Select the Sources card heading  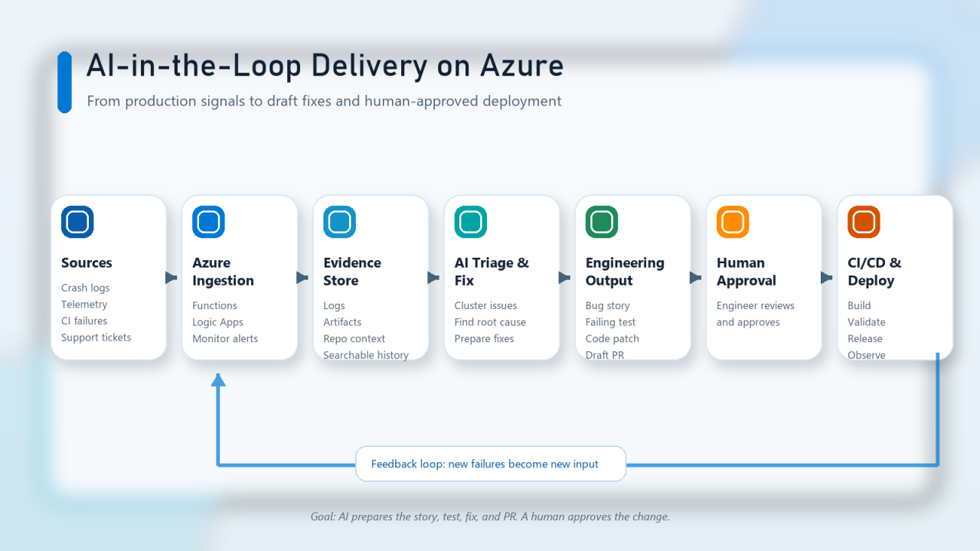tap(87, 262)
